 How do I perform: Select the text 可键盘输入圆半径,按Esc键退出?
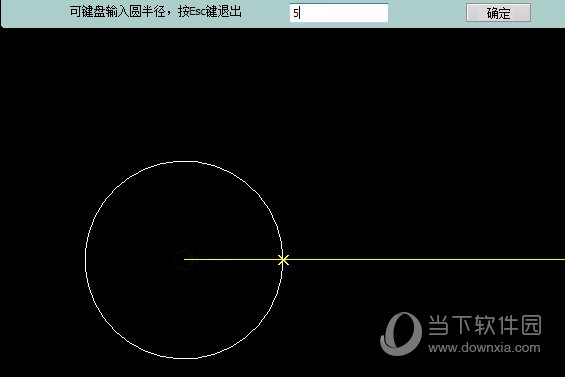click(156, 12)
